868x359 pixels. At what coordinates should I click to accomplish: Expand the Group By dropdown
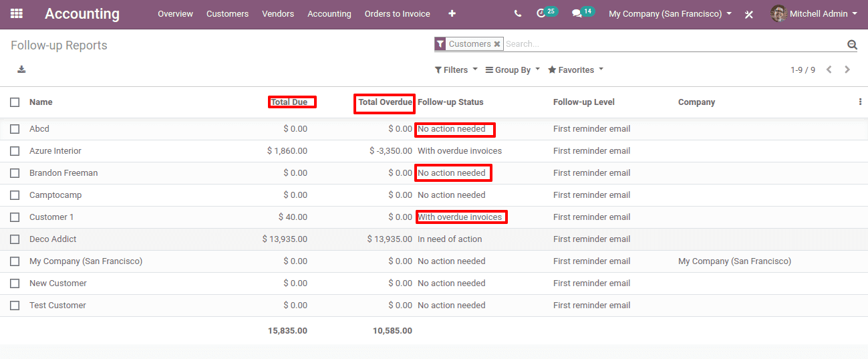point(513,70)
